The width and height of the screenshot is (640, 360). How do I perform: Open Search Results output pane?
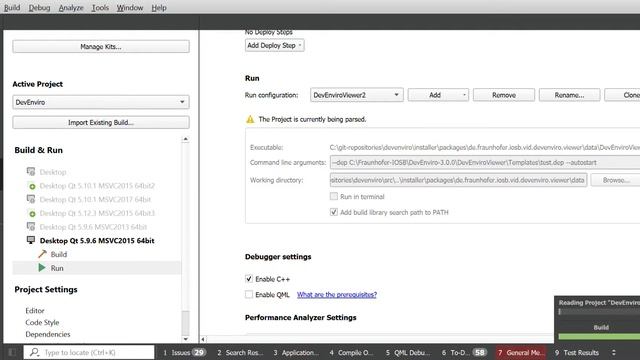tap(240, 352)
